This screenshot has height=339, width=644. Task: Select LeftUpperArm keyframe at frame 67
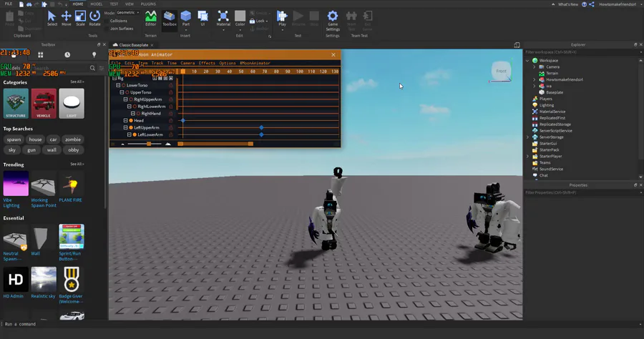coord(262,127)
